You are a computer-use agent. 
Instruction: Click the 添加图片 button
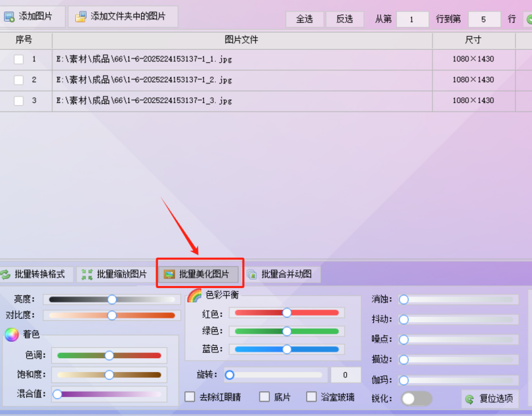(x=32, y=16)
